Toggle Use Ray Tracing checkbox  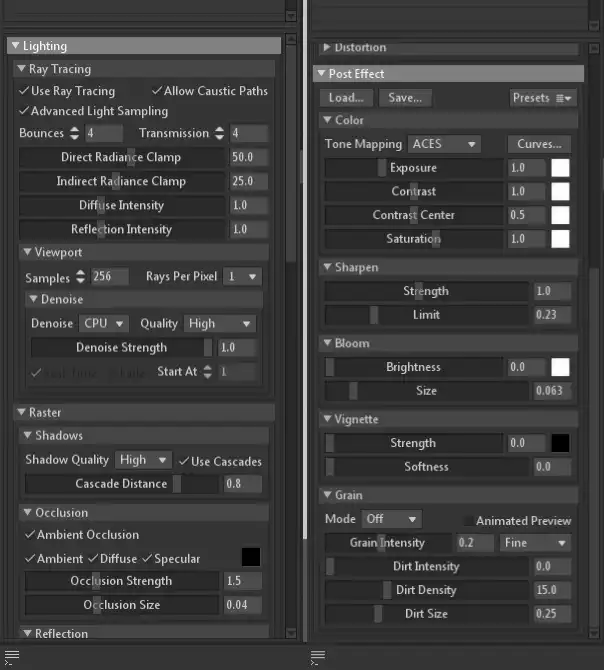point(24,91)
